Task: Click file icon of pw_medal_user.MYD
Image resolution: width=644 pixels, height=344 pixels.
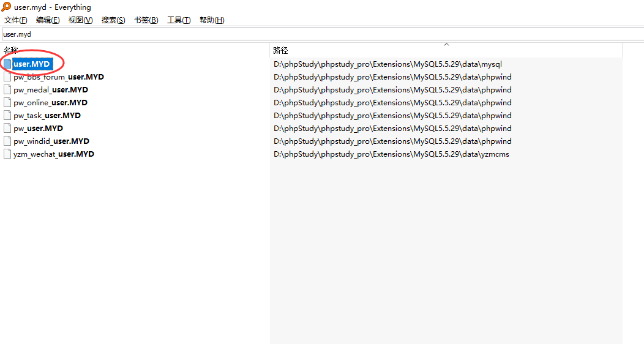Action: pos(7,89)
